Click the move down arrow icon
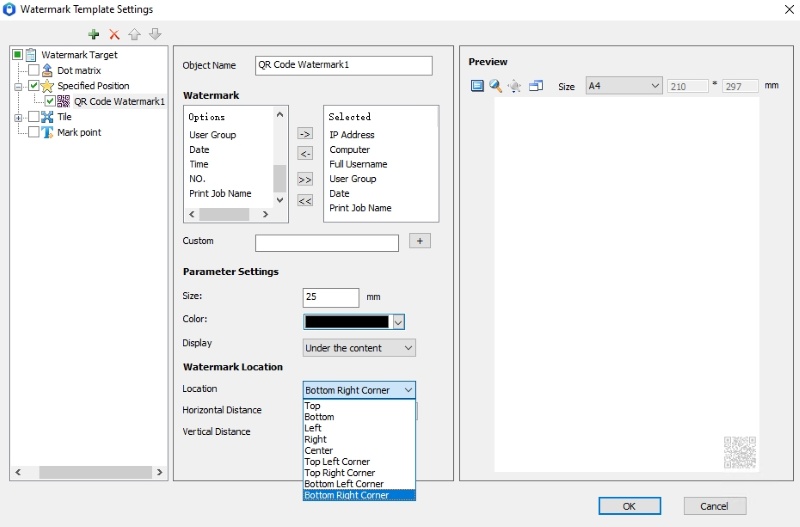800x527 pixels. click(x=154, y=34)
